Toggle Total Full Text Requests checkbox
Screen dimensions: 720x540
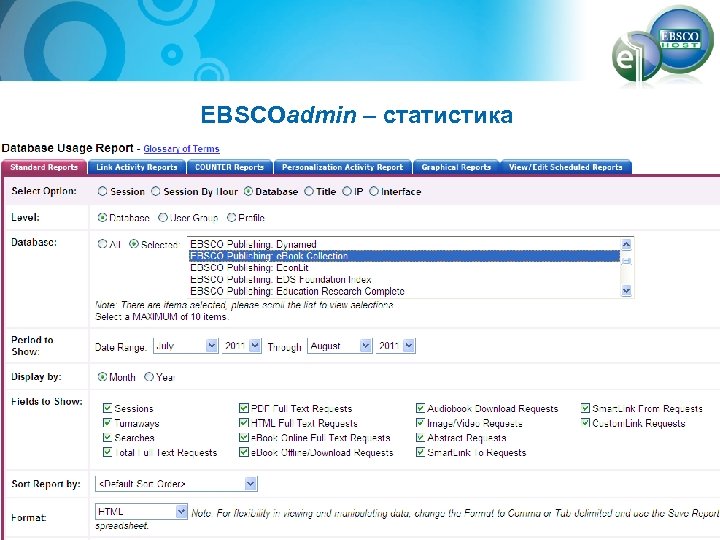[x=107, y=452]
